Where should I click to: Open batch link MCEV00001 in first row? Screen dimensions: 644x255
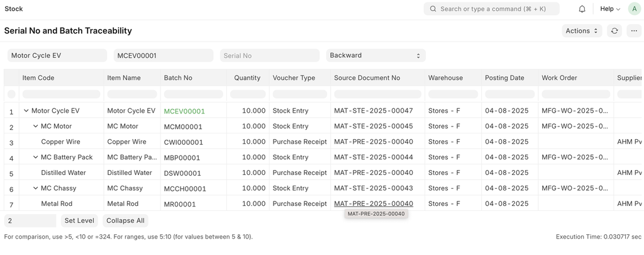[x=184, y=111]
